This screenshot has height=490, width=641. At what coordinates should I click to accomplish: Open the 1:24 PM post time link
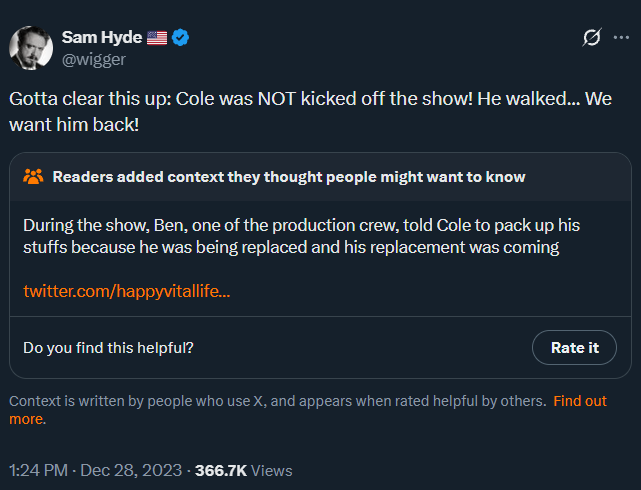[39, 469]
